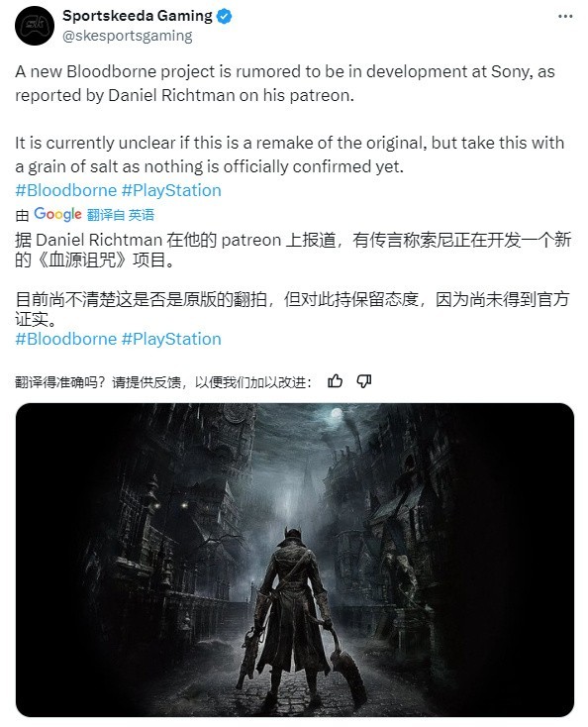588x727 pixels.
Task: Open #Bloodborne hashtag in translated text
Action: pos(65,339)
